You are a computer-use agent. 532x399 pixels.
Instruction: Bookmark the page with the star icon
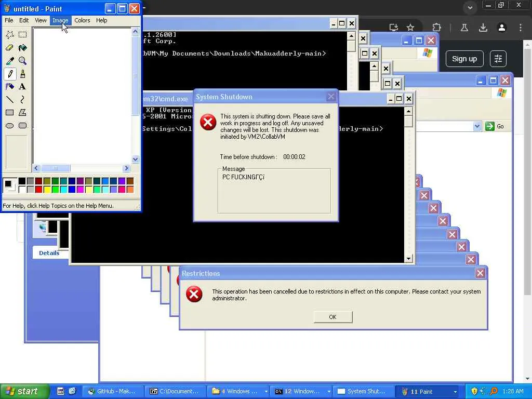[410, 28]
